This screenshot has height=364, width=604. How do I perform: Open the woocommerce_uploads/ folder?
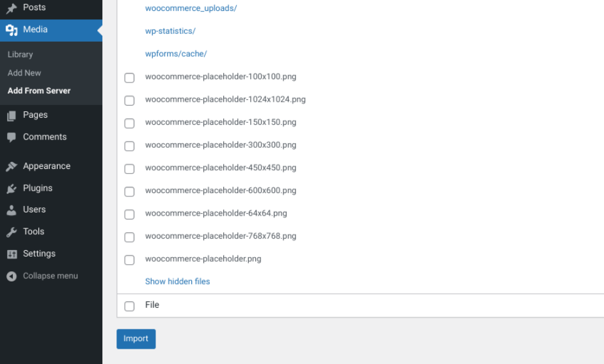[191, 8]
